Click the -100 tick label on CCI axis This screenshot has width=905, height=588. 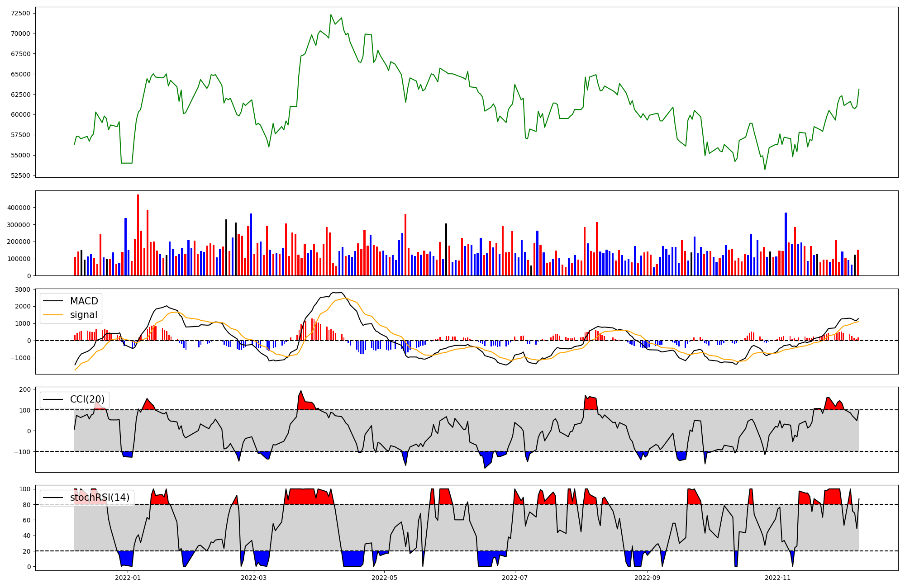coord(23,452)
